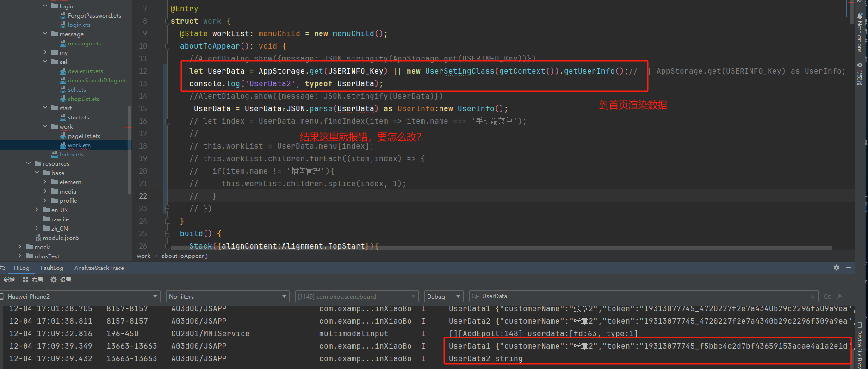This screenshot has height=369, width=868.
Task: Click the 设置 gear icon in log toolbar
Action: coord(54,280)
